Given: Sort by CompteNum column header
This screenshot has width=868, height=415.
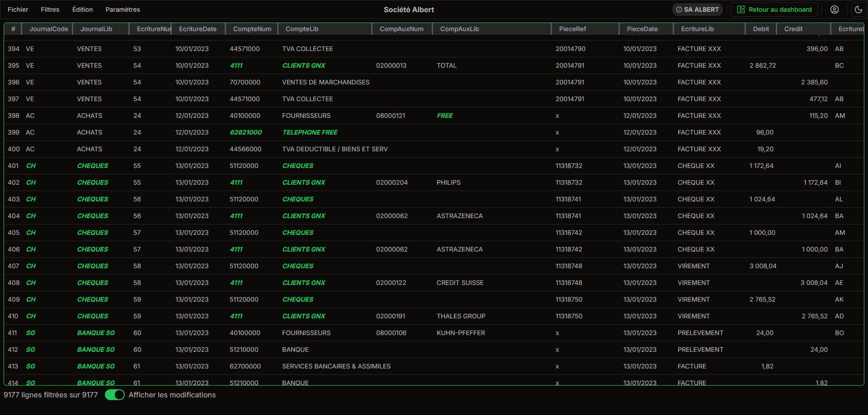Looking at the screenshot, I should (x=252, y=29).
